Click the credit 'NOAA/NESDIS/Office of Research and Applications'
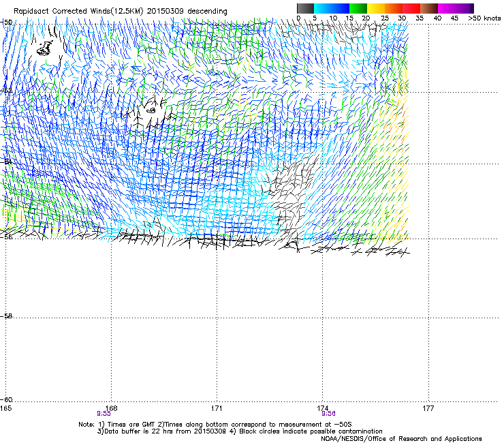The image size is (504, 443). [x=401, y=439]
